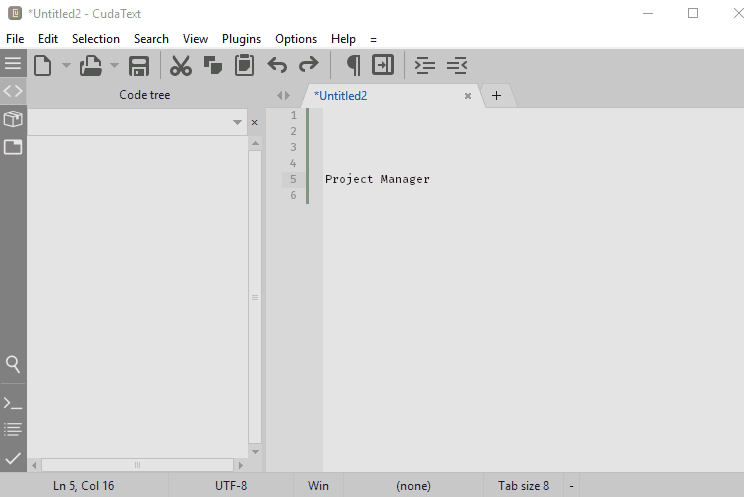Add a new tab with plus button
The image size is (744, 497).
coord(496,96)
